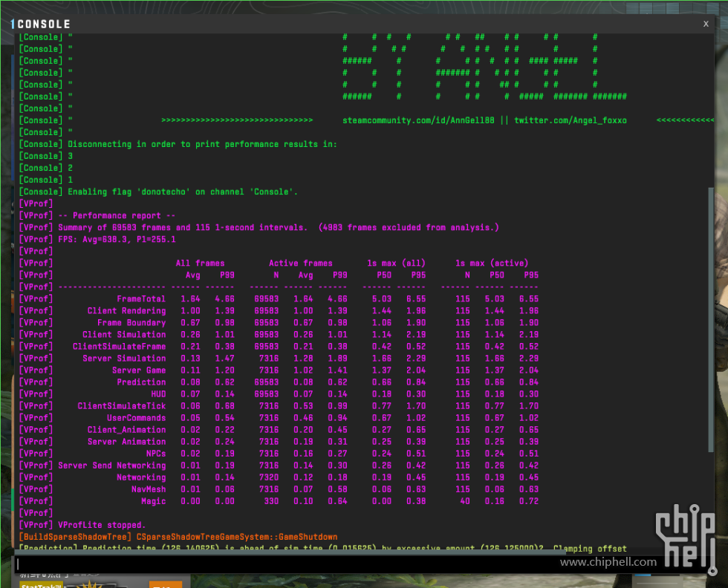Click the 'FPS: Avg=638.3, P1=255.1' line

[x=97, y=240]
